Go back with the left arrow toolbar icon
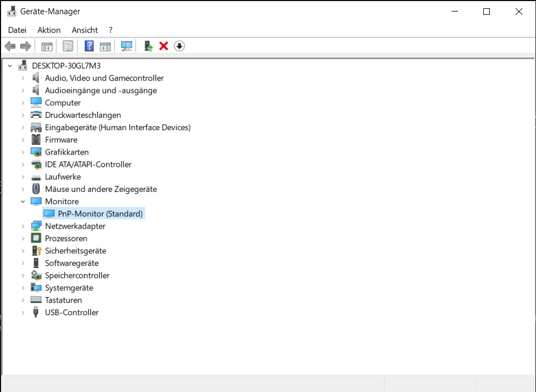536x392 pixels. tap(10, 46)
